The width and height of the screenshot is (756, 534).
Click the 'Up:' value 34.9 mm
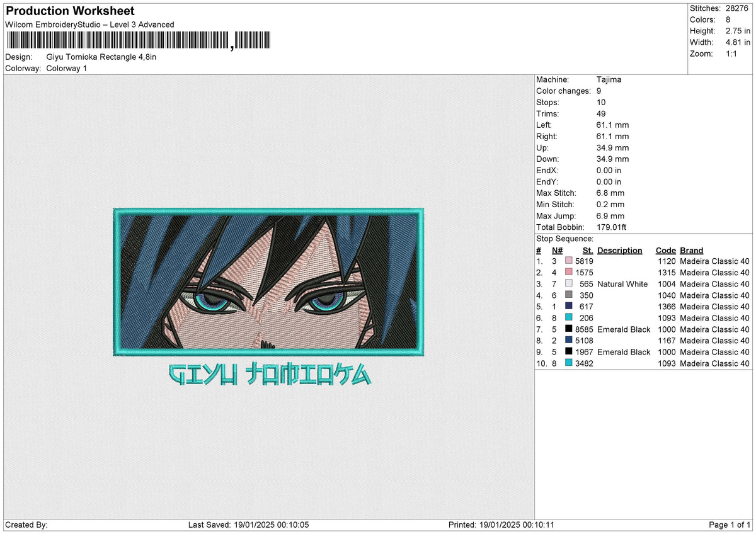coord(612,148)
